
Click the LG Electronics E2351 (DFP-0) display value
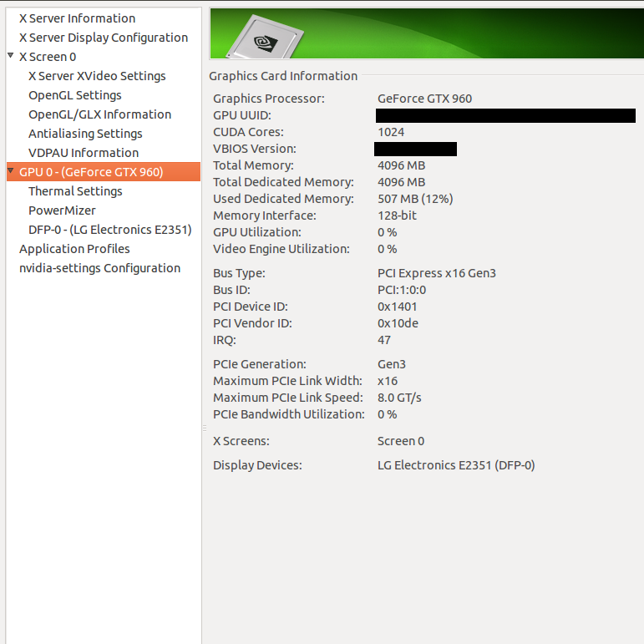click(456, 465)
